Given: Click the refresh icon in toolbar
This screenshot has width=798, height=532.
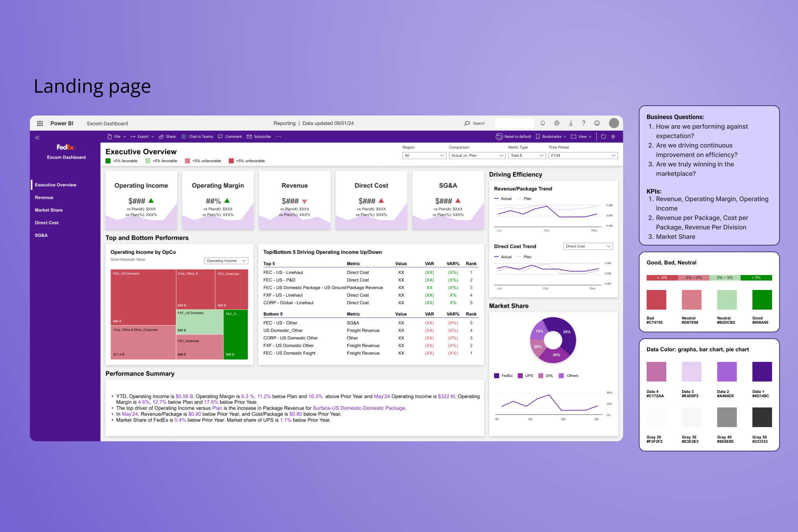Looking at the screenshot, I should point(603,137).
